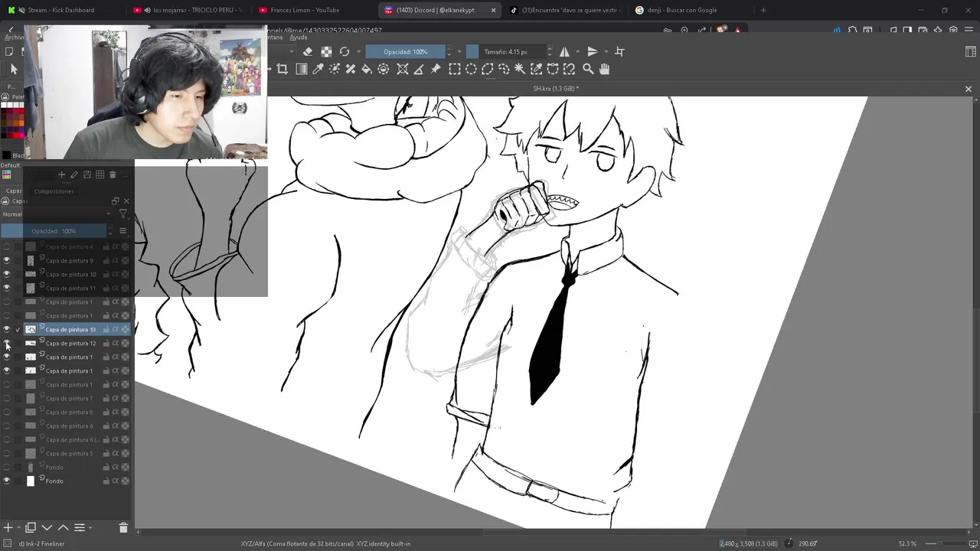Switch to denji Buscar con Google tab
980x551 pixels.
click(685, 10)
